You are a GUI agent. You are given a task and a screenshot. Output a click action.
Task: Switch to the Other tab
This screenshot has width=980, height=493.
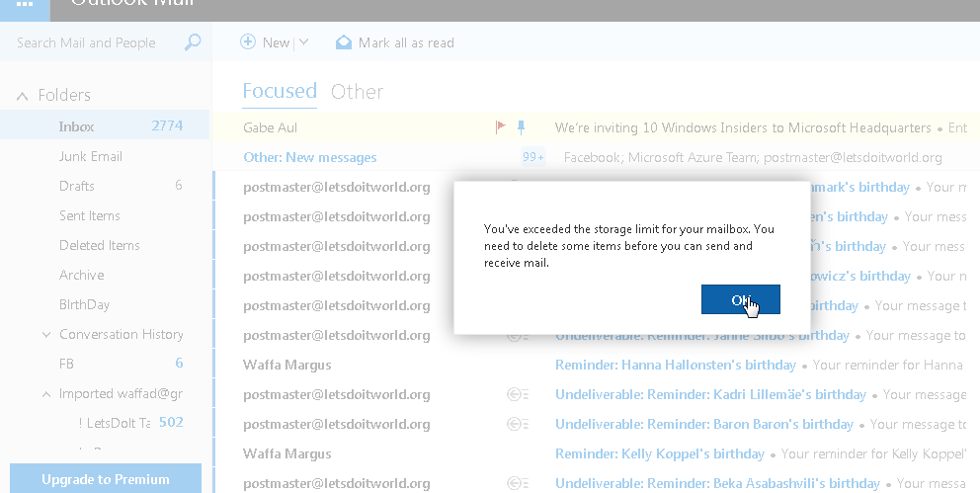tap(357, 92)
